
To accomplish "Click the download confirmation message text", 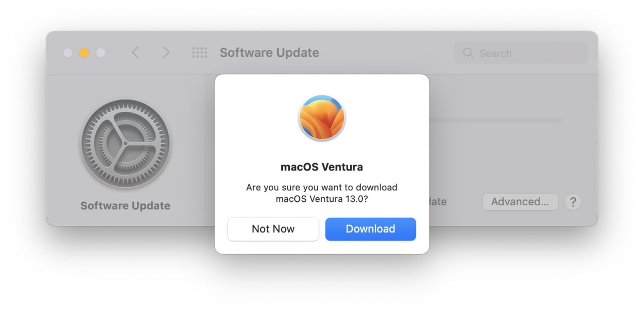I will tap(322, 193).
